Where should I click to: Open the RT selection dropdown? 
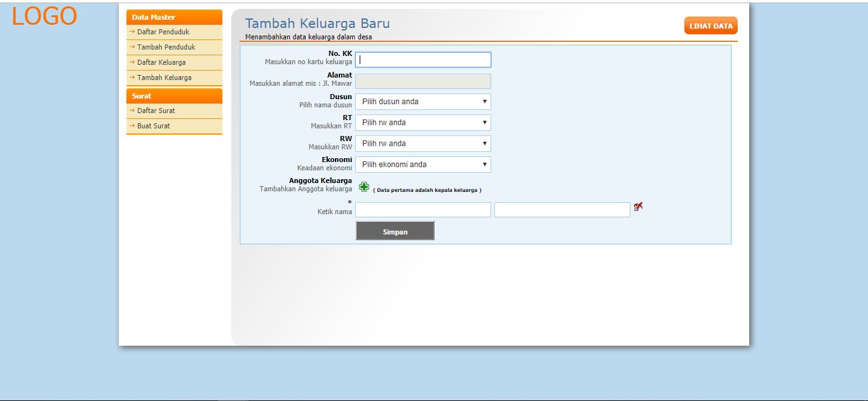click(x=423, y=122)
